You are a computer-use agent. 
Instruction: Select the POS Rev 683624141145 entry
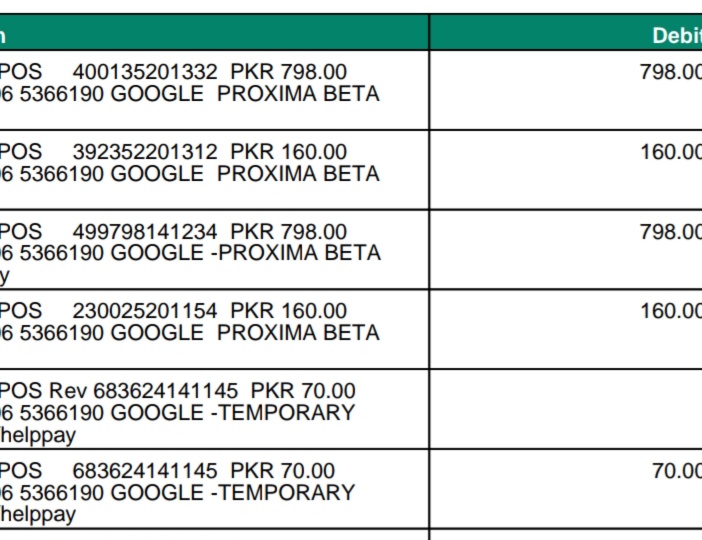118,391
